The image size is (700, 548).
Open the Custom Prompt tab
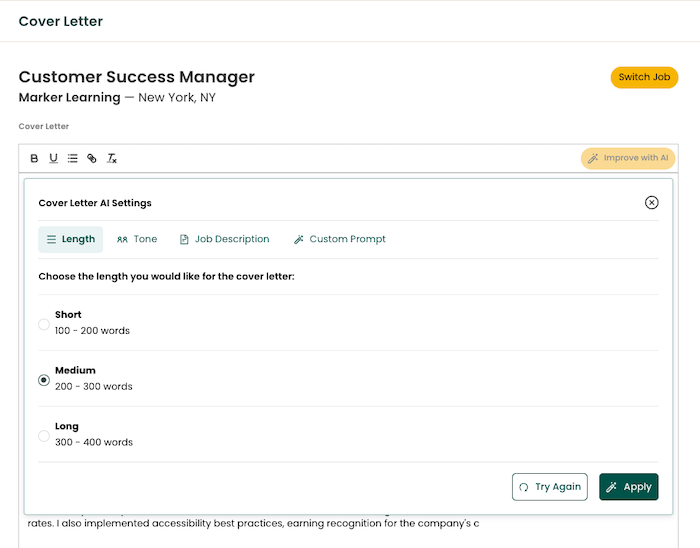click(x=340, y=239)
